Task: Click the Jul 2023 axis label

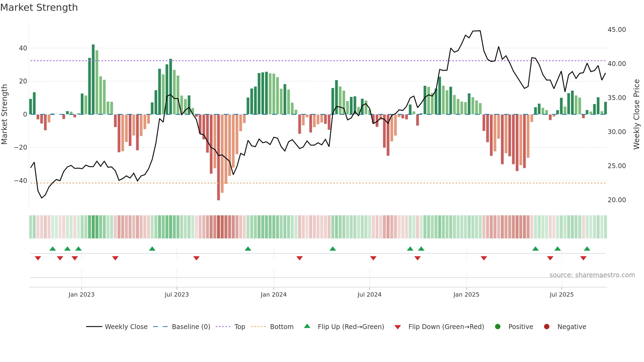Action: tap(177, 294)
